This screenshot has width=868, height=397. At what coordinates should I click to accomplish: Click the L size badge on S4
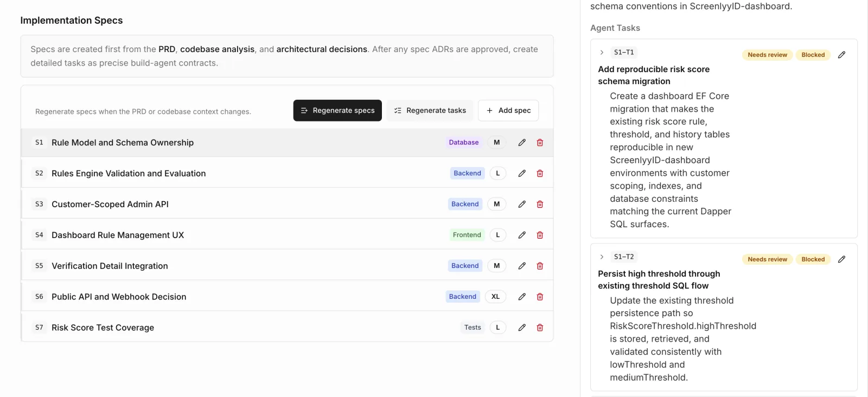point(498,235)
